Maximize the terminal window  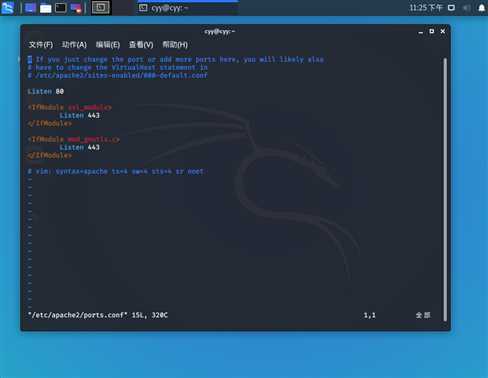(432, 31)
